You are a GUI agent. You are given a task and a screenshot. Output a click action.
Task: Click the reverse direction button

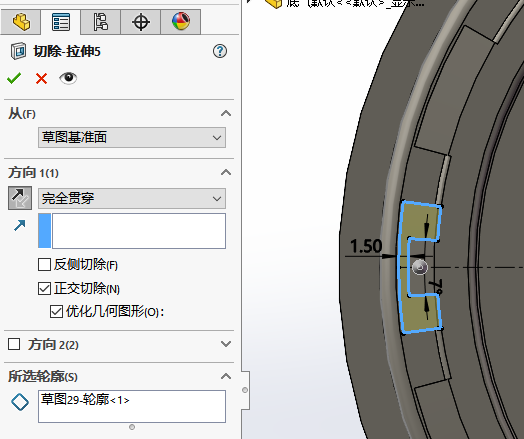[x=20, y=198]
